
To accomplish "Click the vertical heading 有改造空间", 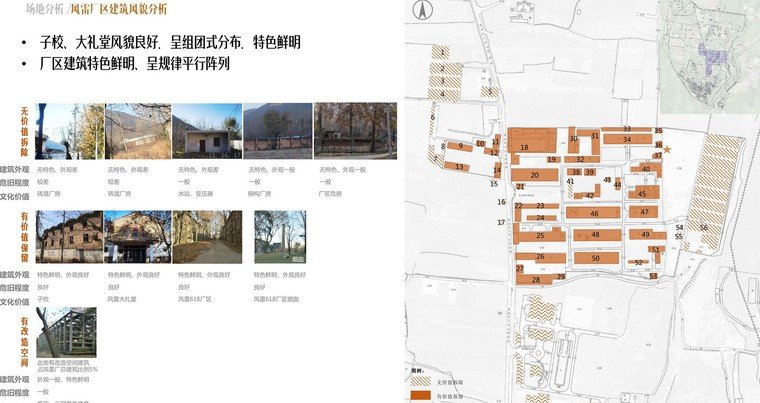I will 24,341.
